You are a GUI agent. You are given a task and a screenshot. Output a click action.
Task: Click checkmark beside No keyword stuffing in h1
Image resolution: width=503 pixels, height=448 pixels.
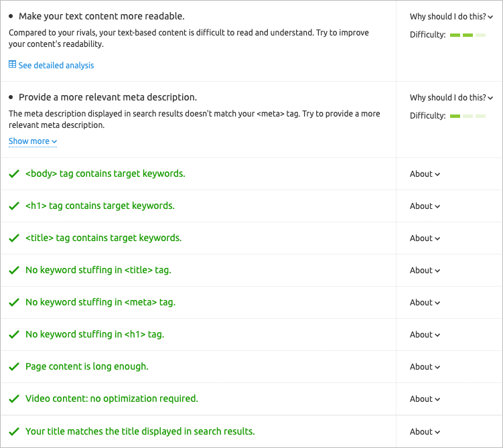coord(14,334)
